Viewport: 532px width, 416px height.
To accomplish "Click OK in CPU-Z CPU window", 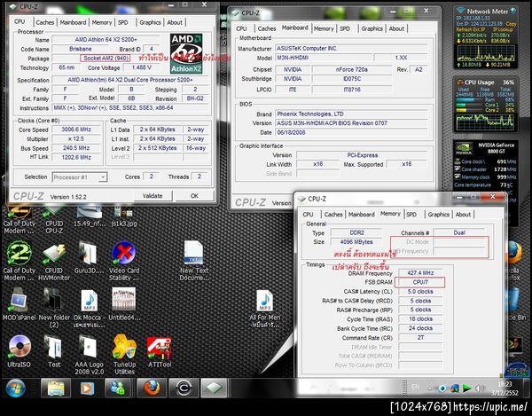I will coord(194,196).
